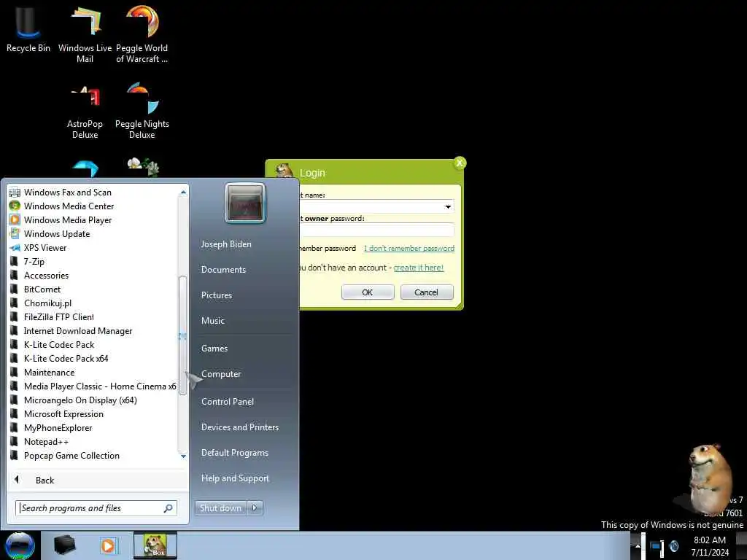Open Windows Live Mail desktop icon

[x=85, y=34]
